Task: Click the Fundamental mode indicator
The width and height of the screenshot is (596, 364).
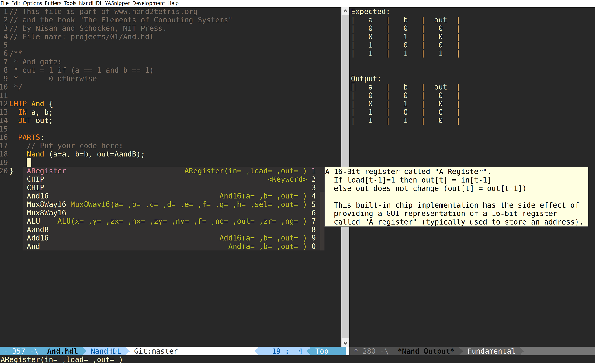Action: pos(492,352)
